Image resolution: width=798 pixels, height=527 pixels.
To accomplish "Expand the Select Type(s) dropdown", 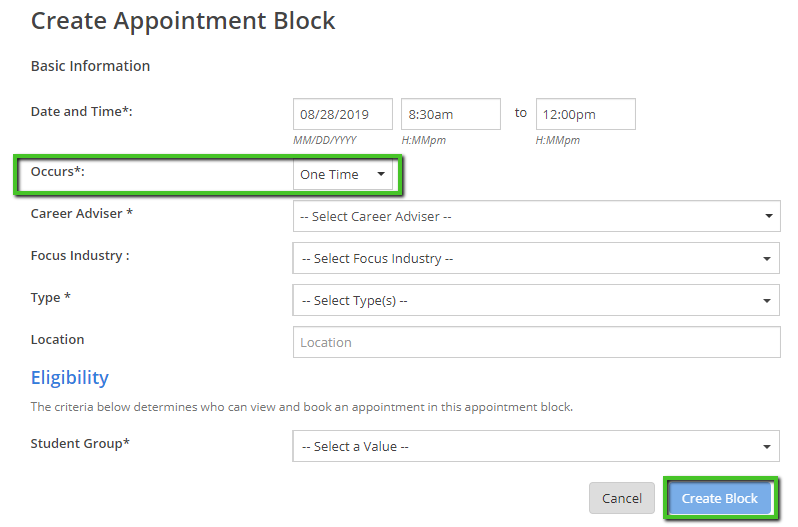I will pos(536,300).
